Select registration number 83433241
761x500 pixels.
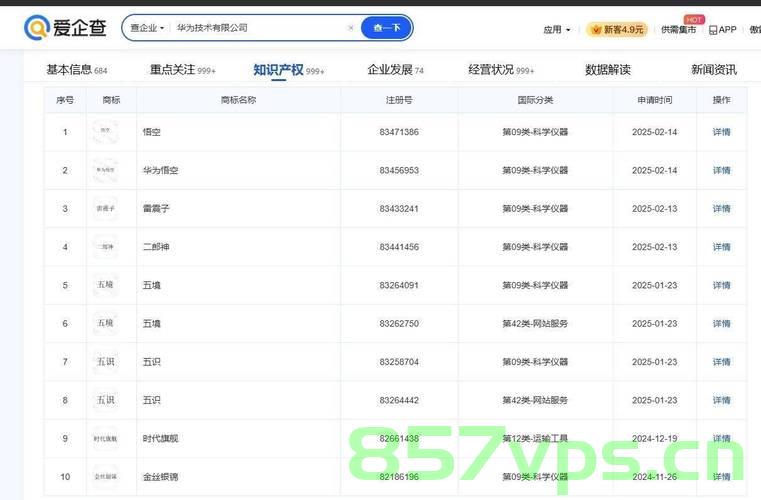[399, 209]
